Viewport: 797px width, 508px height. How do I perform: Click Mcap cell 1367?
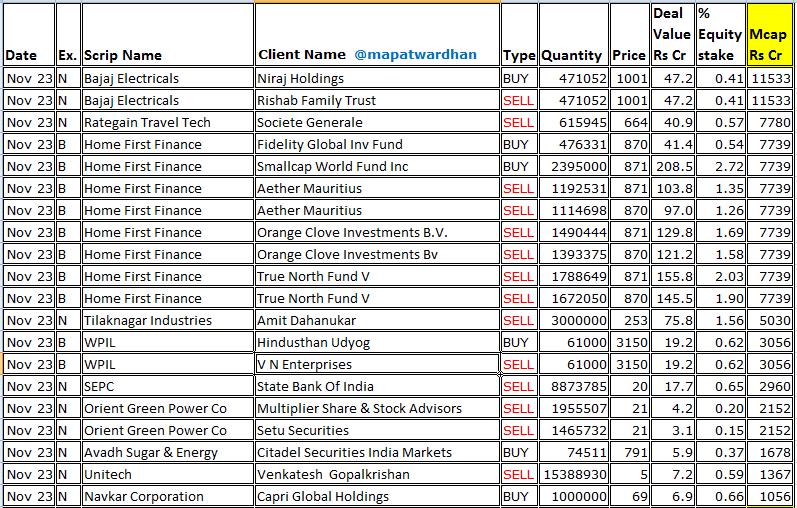tap(770, 474)
